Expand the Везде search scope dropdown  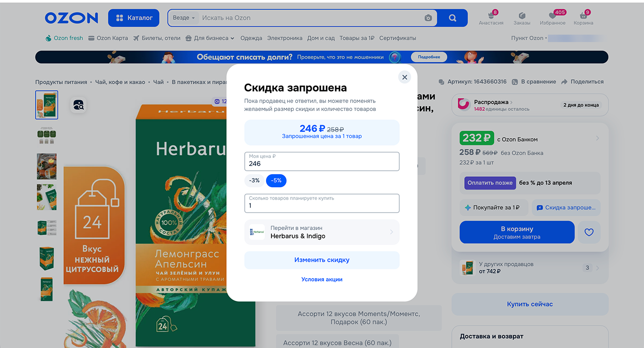tap(183, 18)
